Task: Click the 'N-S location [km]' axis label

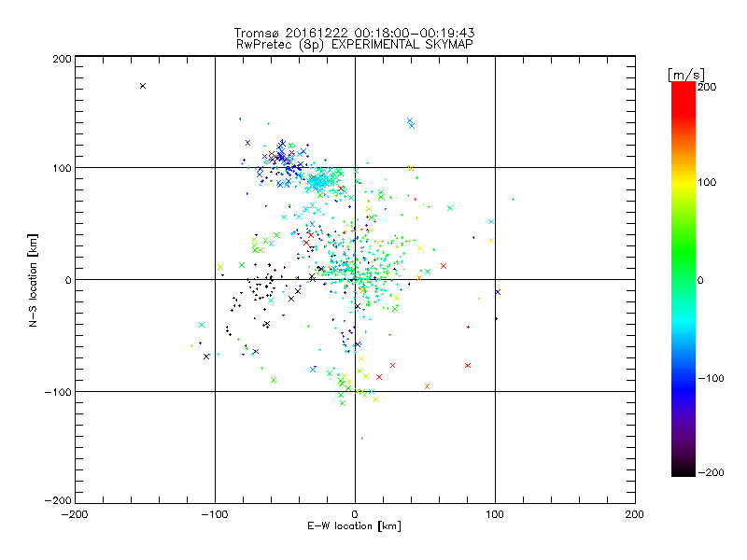Action: coord(33,281)
